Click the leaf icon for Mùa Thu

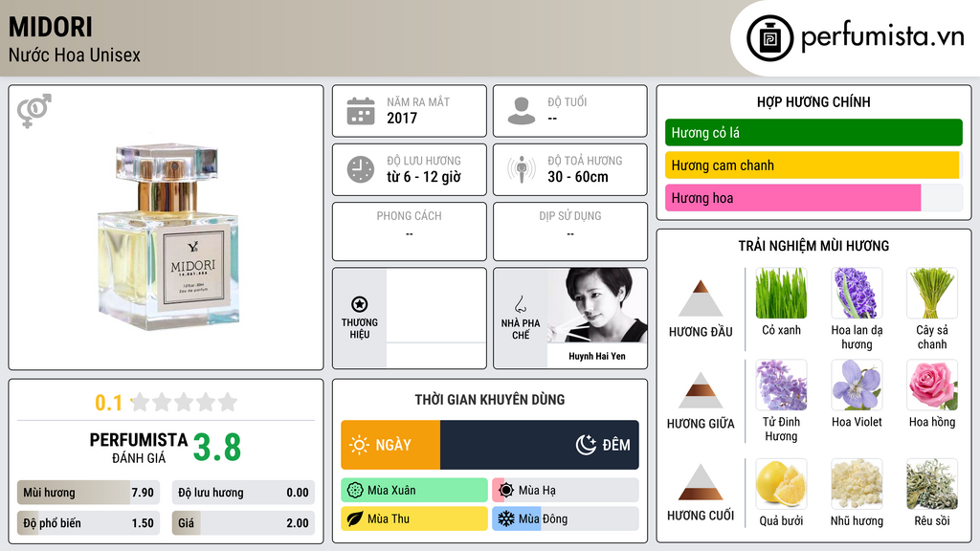[355, 518]
